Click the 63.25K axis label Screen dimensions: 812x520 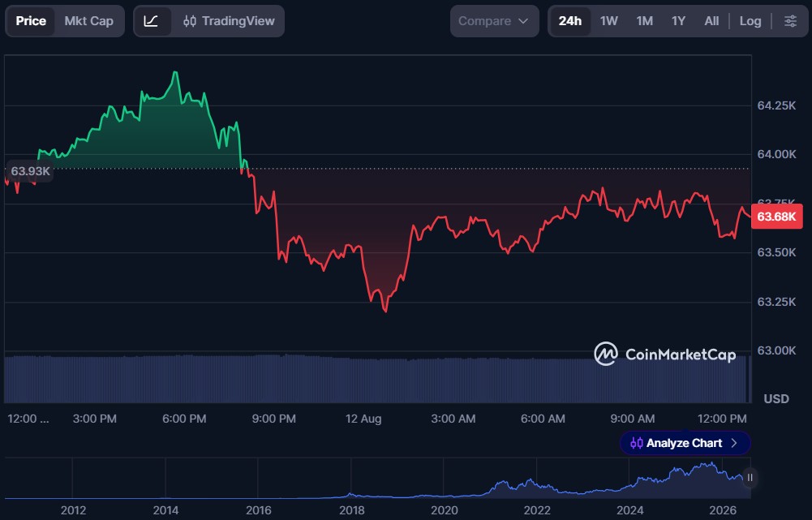776,302
